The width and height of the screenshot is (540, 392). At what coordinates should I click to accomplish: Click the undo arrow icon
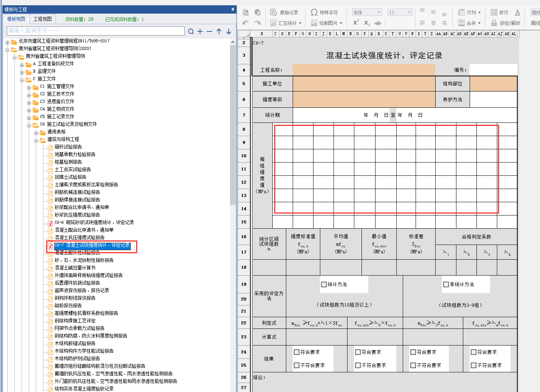(x=246, y=23)
